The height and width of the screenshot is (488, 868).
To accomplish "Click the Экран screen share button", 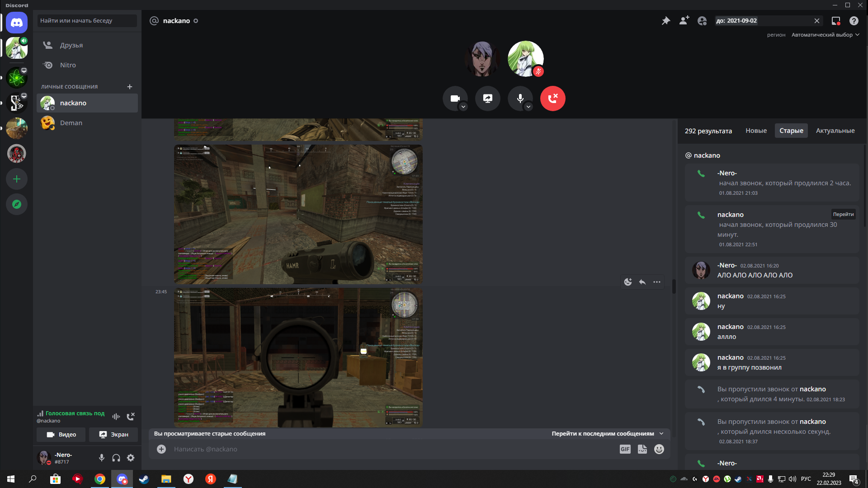I will tap(113, 435).
